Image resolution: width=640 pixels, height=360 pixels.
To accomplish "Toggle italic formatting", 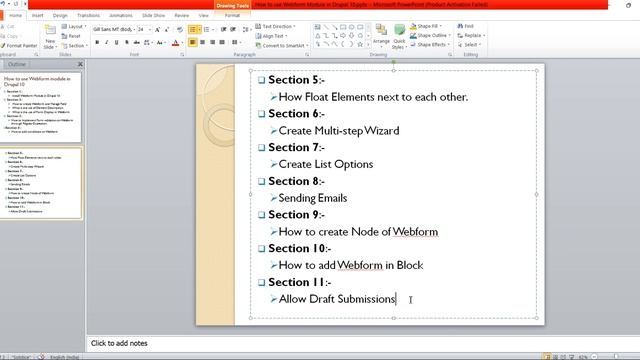I will [107, 42].
